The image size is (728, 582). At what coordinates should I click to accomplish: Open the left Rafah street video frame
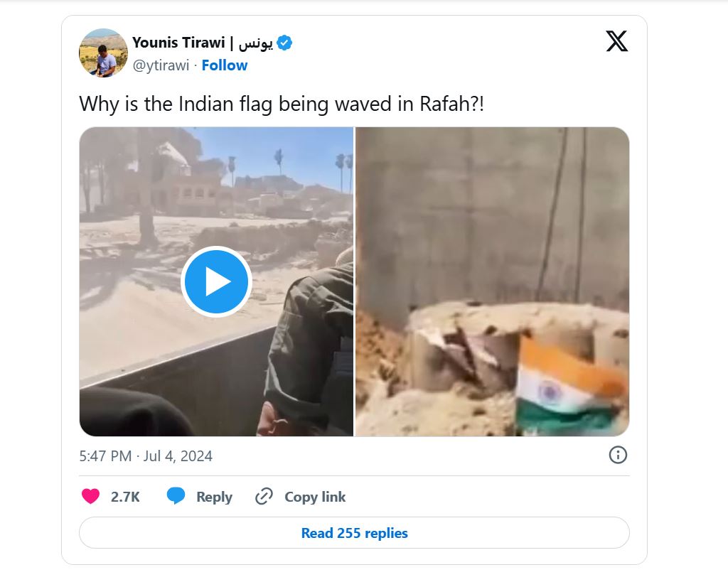click(216, 281)
